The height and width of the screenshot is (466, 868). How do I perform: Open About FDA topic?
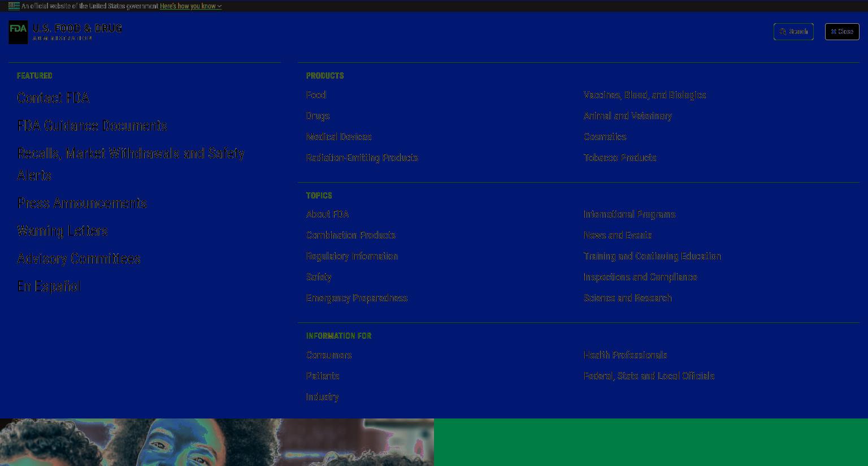(x=327, y=214)
